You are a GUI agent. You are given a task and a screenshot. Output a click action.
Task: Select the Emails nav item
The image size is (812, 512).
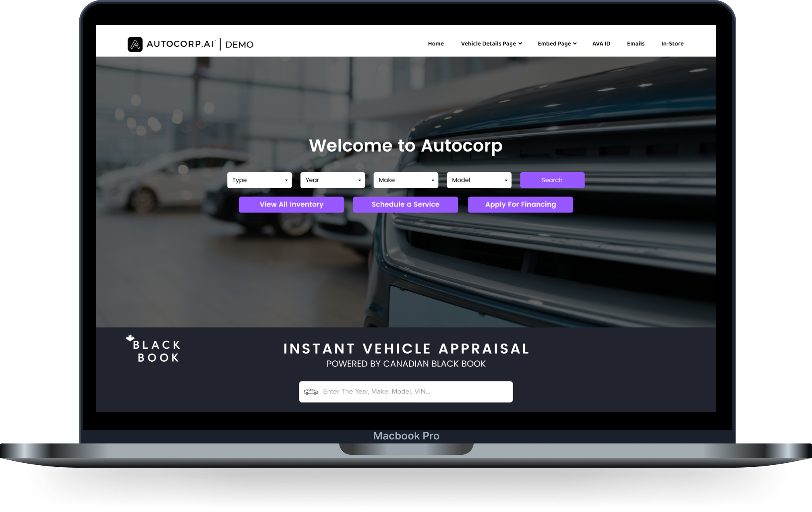(x=636, y=44)
